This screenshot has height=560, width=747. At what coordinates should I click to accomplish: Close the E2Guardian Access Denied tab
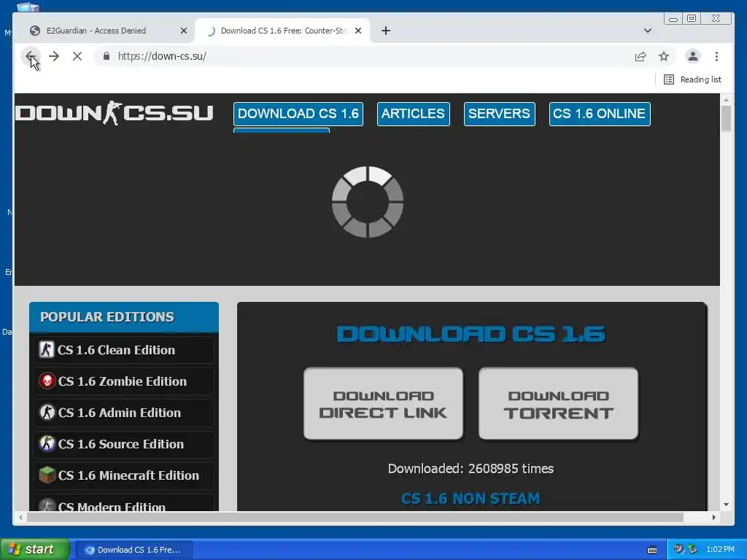pos(183,31)
